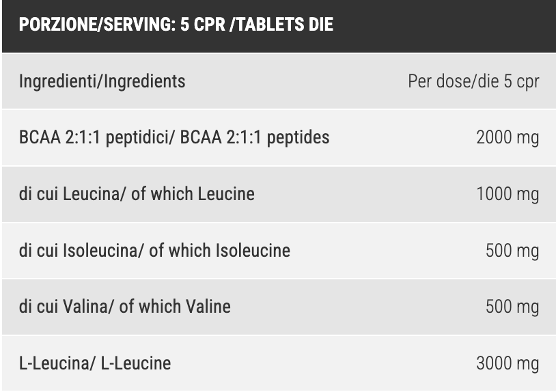This screenshot has height=392, width=556.
Task: Click the word 'Ingredients' in column heading
Action: [x=145, y=81]
